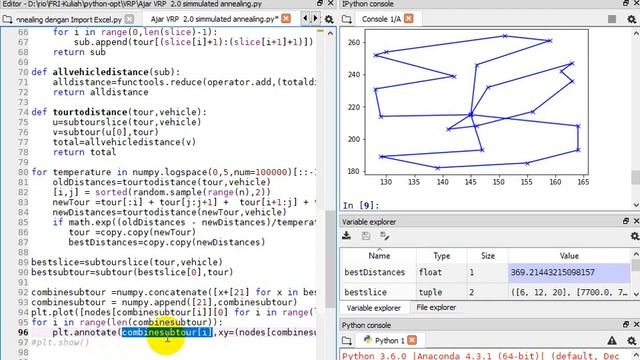Sort variables by Value column
The width and height of the screenshot is (640, 360).
[569, 256]
